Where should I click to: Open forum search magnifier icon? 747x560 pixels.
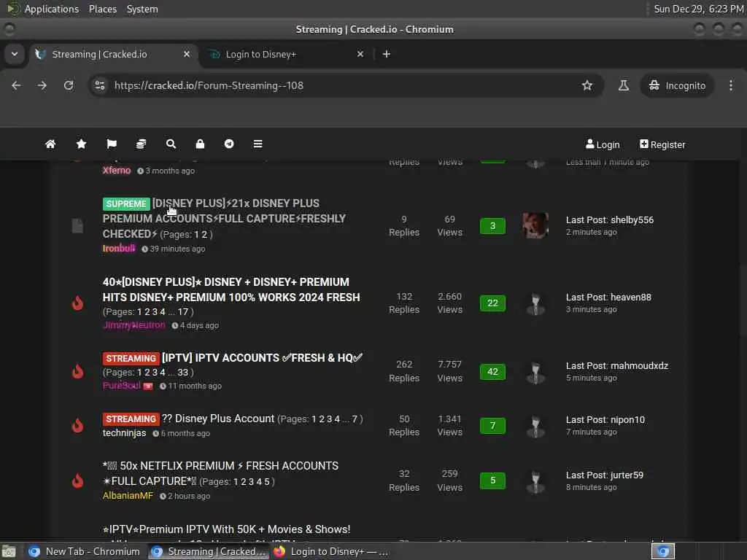[171, 144]
